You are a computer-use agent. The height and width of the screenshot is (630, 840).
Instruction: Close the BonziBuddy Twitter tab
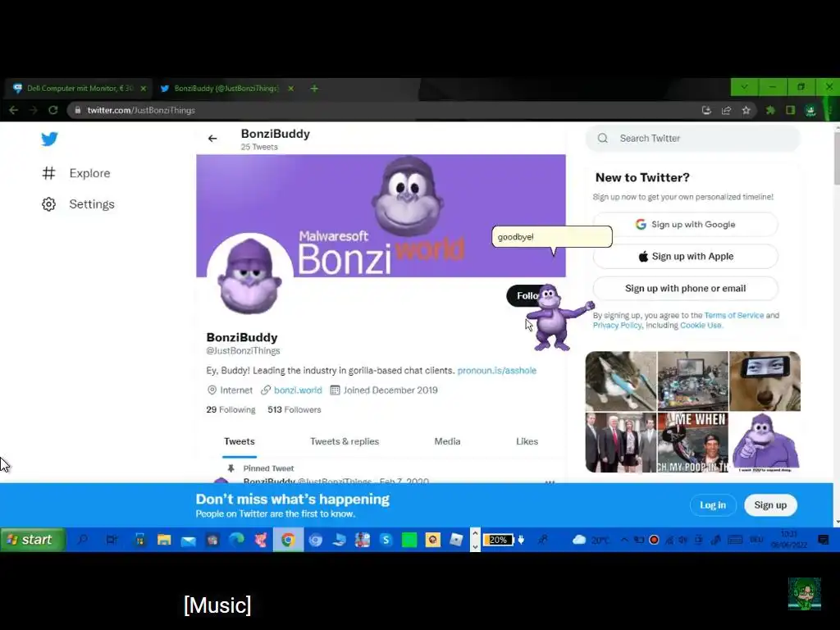291,89
